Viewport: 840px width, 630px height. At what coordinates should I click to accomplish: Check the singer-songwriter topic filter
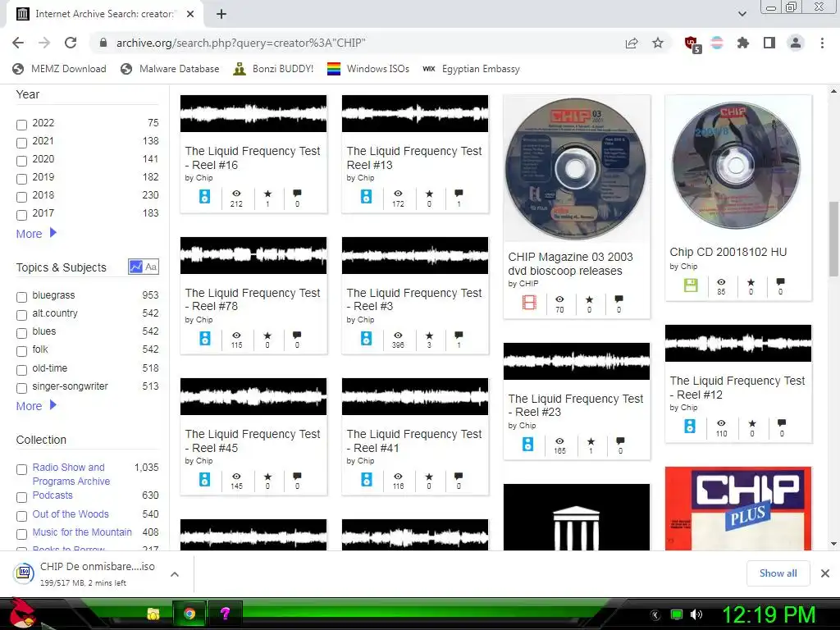pyautogui.click(x=21, y=388)
